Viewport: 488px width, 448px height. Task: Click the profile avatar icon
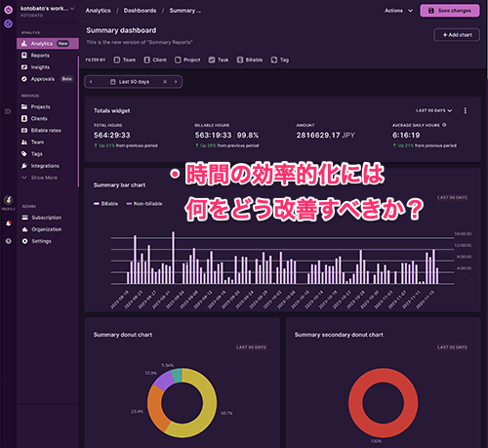tap(9, 200)
